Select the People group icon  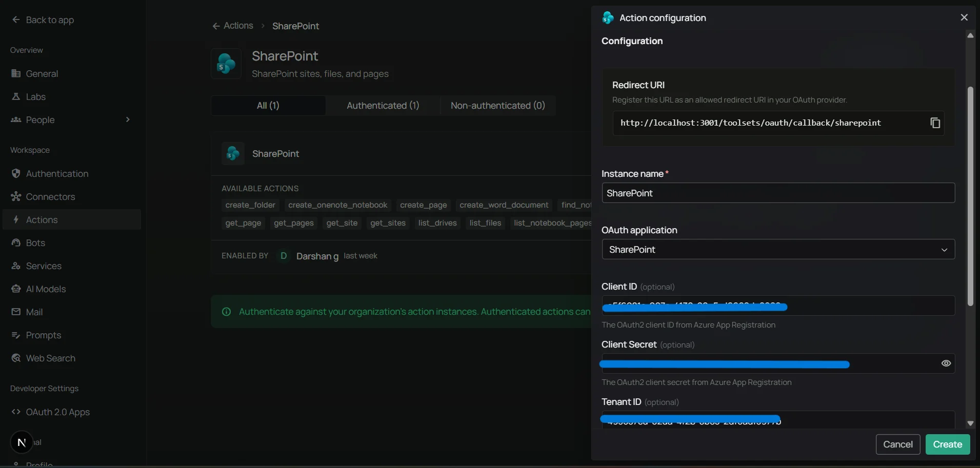16,119
